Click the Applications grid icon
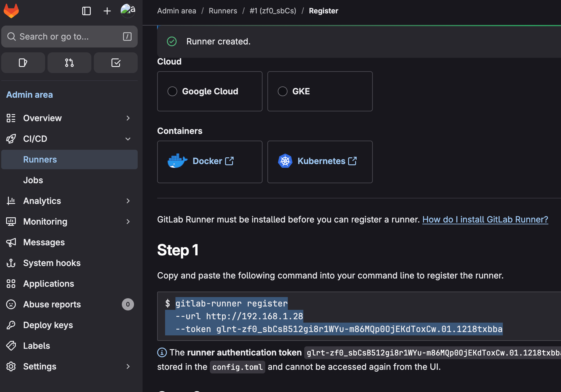 coord(11,284)
